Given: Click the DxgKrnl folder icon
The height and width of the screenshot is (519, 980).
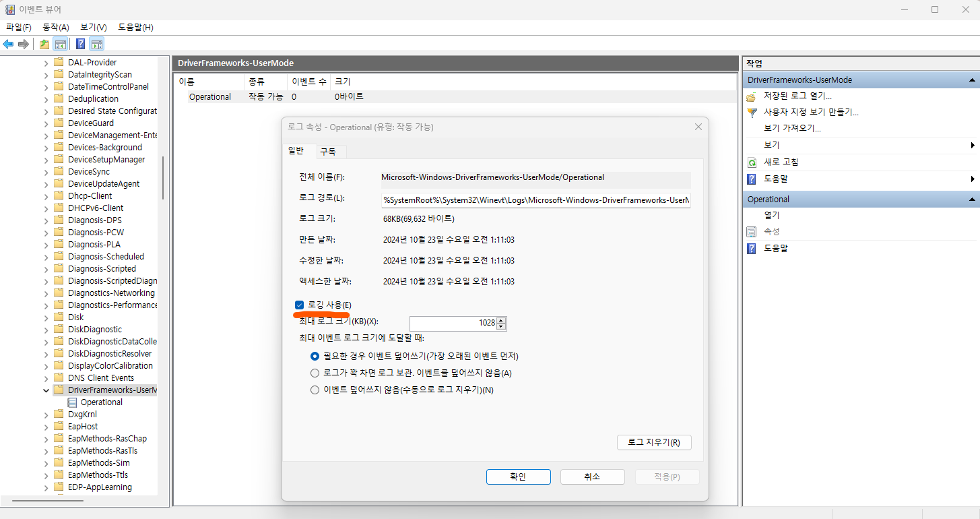Looking at the screenshot, I should tap(59, 415).
